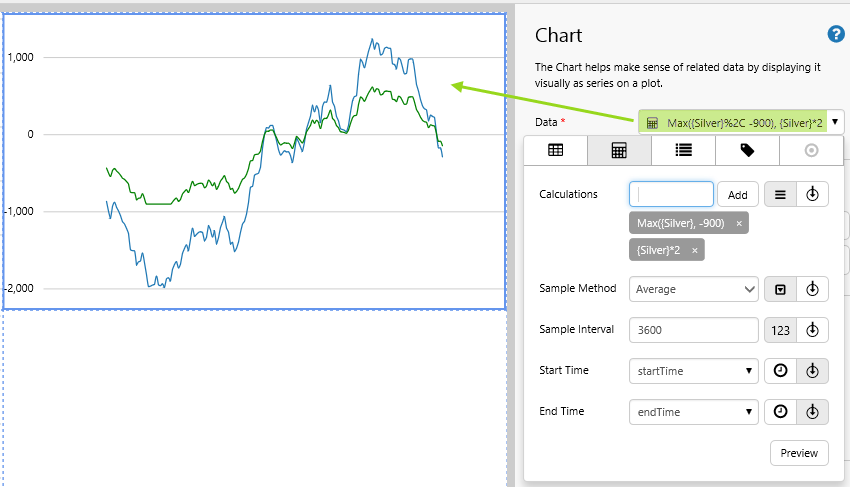The image size is (850, 487).
Task: Switch to the calculator data source tab
Action: point(619,150)
